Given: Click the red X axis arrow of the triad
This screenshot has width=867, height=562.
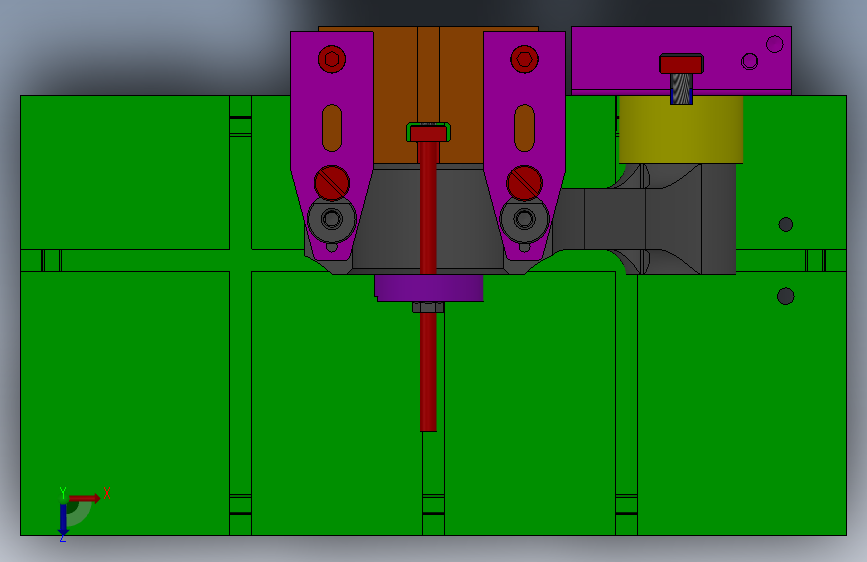Looking at the screenshot, I should (84, 498).
